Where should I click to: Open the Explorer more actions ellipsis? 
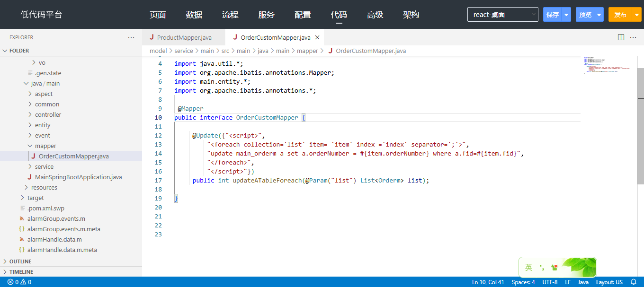(x=131, y=37)
